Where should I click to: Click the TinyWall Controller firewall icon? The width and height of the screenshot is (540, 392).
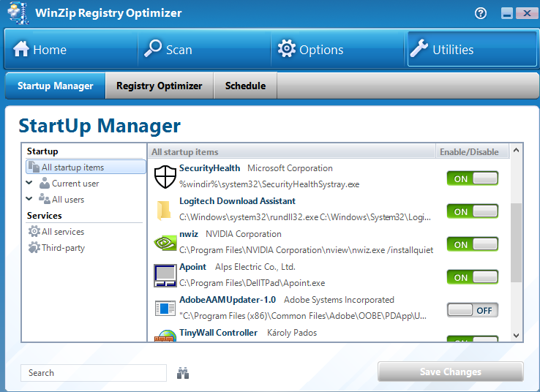click(165, 336)
